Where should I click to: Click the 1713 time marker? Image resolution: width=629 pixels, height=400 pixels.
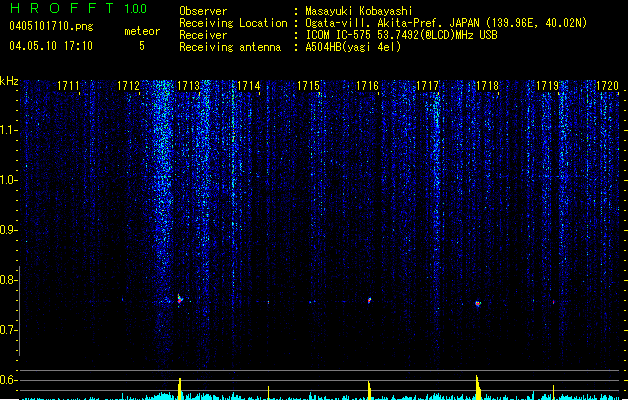click(x=188, y=86)
